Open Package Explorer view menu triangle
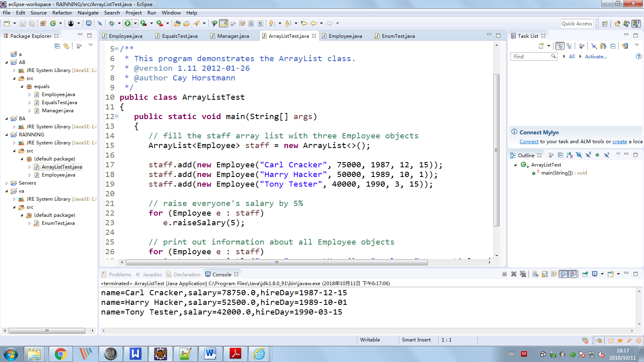This screenshot has width=644, height=362. (x=91, y=45)
